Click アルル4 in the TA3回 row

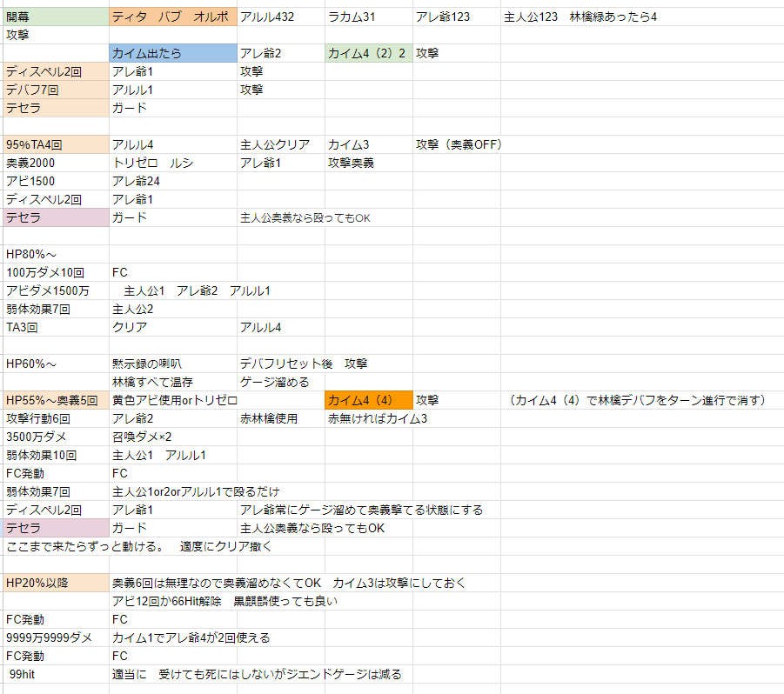[x=281, y=327]
